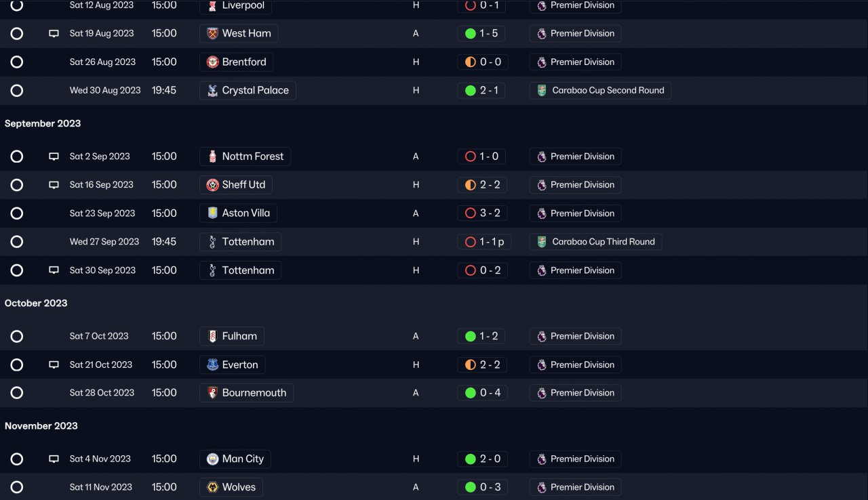Click the TV icon beside the Everton match
The width and height of the screenshot is (868, 500).
coord(54,364)
